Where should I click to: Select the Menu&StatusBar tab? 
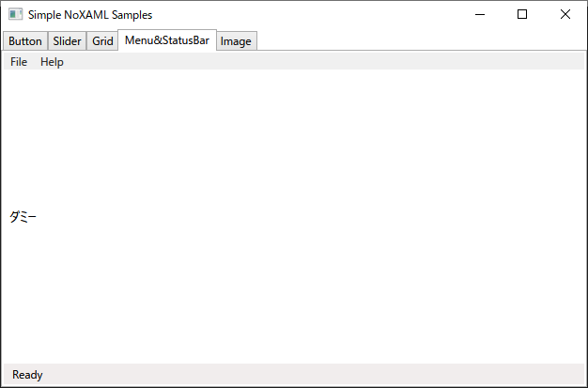click(x=167, y=40)
